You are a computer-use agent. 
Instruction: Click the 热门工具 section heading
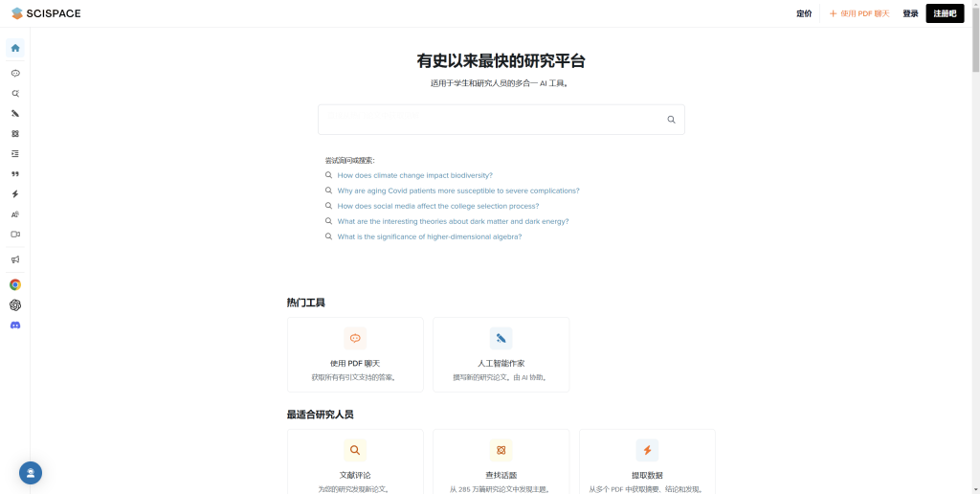click(x=305, y=303)
